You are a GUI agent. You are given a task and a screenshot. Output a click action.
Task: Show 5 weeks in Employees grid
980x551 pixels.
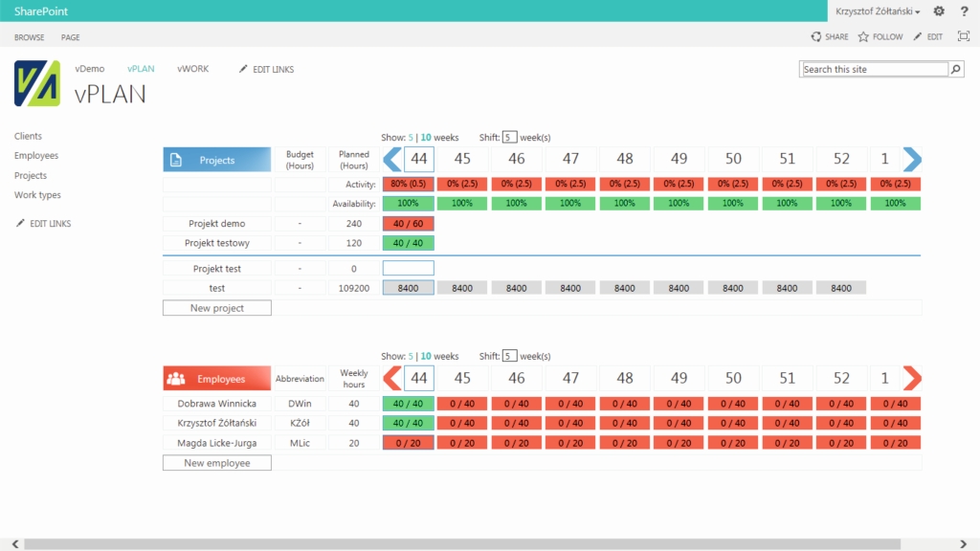pos(411,356)
